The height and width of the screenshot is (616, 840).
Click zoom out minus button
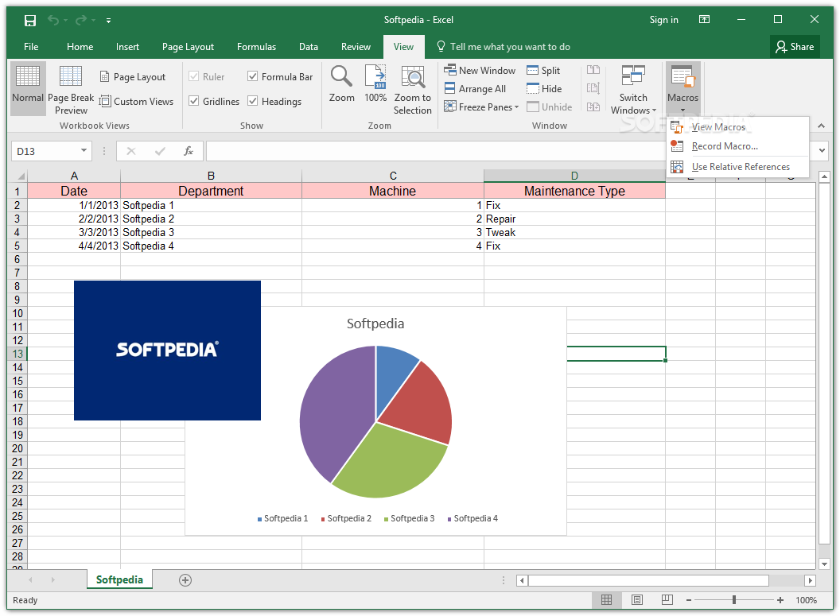(689, 600)
